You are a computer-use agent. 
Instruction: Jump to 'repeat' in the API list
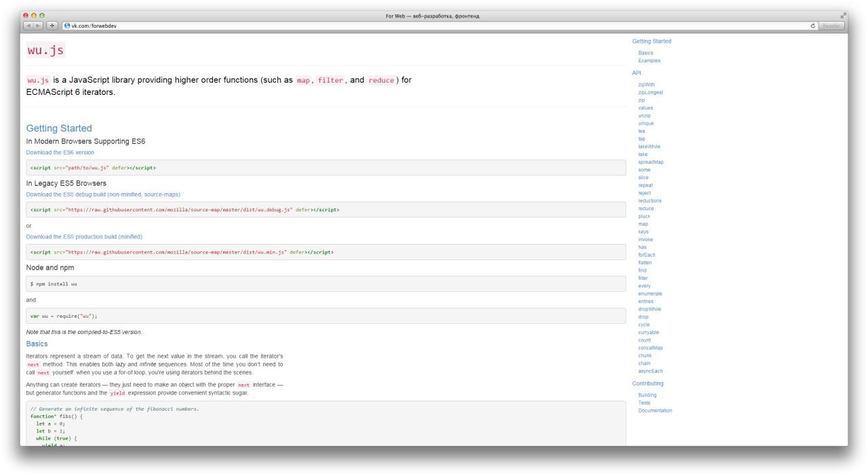click(645, 185)
